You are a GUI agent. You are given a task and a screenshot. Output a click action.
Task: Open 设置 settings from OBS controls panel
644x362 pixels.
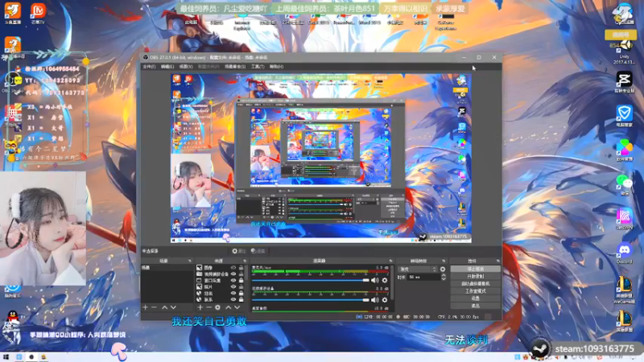(475, 298)
